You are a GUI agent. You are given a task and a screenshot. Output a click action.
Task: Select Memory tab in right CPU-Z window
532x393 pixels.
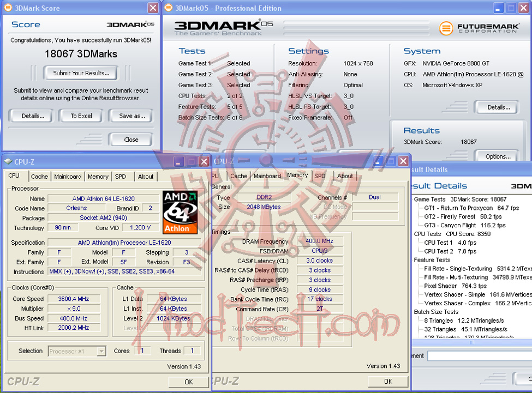[x=297, y=175]
